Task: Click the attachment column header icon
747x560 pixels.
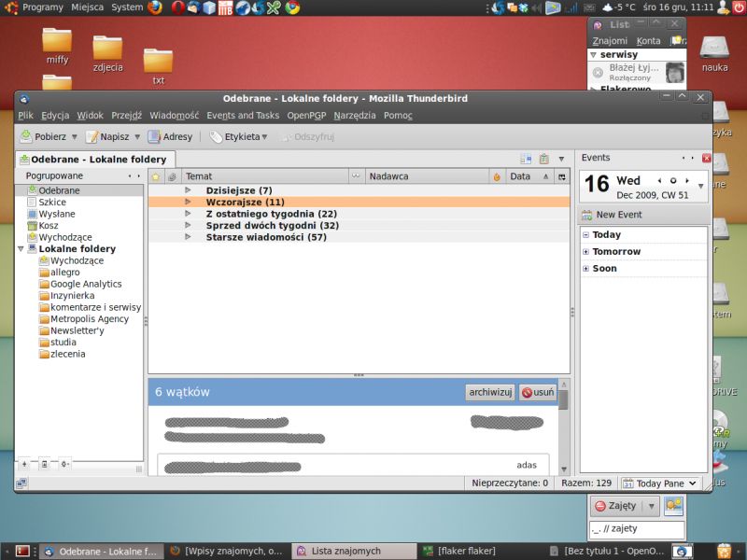Action: (x=172, y=176)
